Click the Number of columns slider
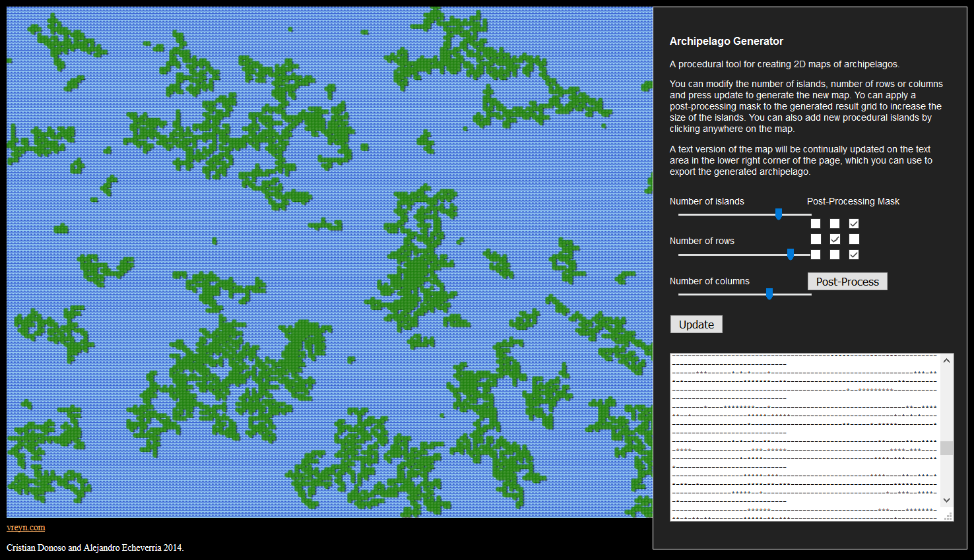This screenshot has height=560, width=974. [x=745, y=294]
